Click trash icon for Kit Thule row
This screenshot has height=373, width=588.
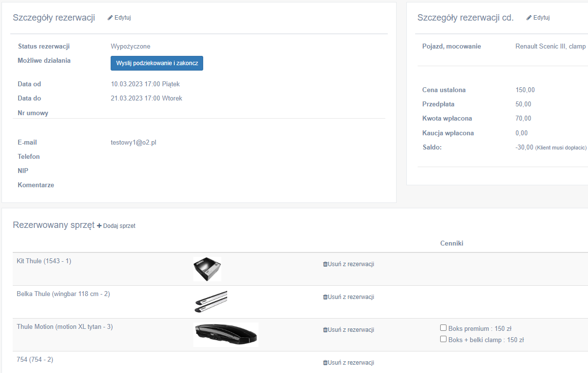(x=325, y=264)
